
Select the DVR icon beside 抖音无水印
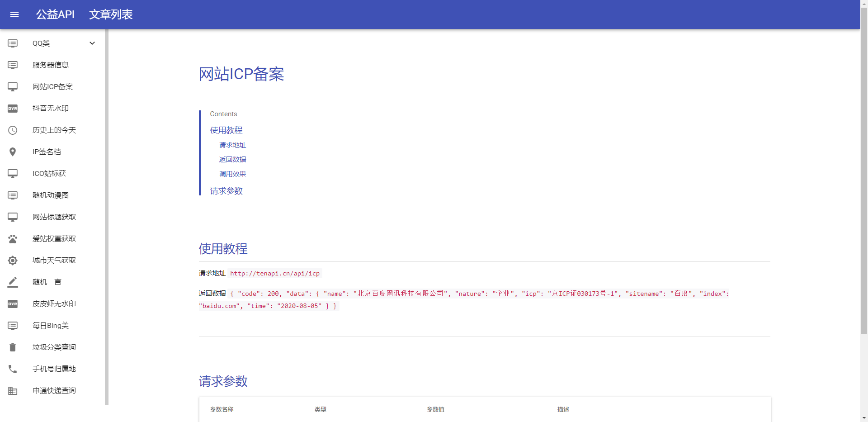click(x=12, y=108)
